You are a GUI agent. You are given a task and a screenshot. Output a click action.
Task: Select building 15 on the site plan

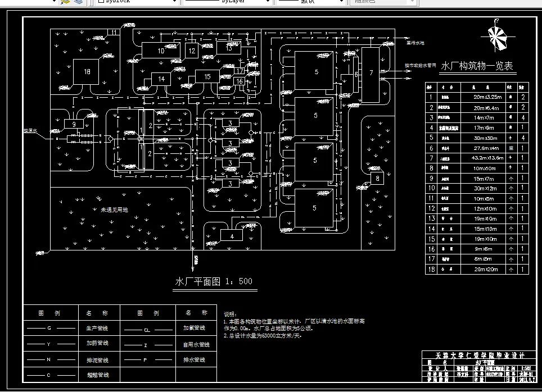pos(207,76)
